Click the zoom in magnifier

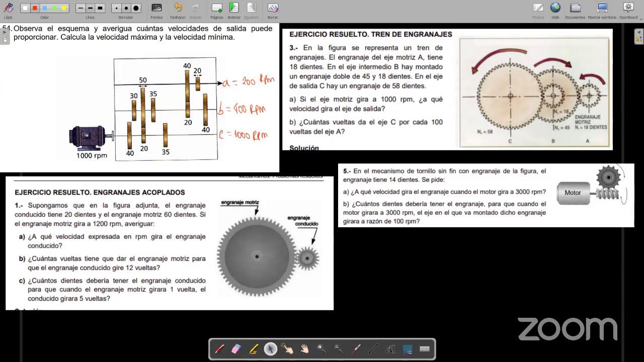[x=322, y=349]
